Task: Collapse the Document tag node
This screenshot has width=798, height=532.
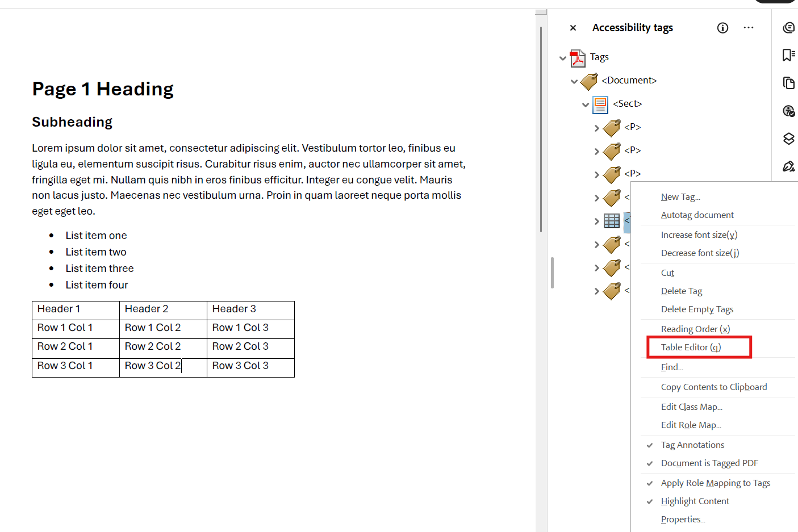Action: [574, 81]
